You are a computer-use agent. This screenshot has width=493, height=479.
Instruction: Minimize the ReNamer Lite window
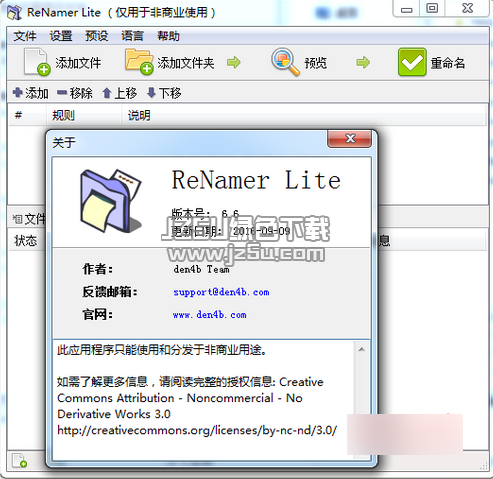point(406,8)
